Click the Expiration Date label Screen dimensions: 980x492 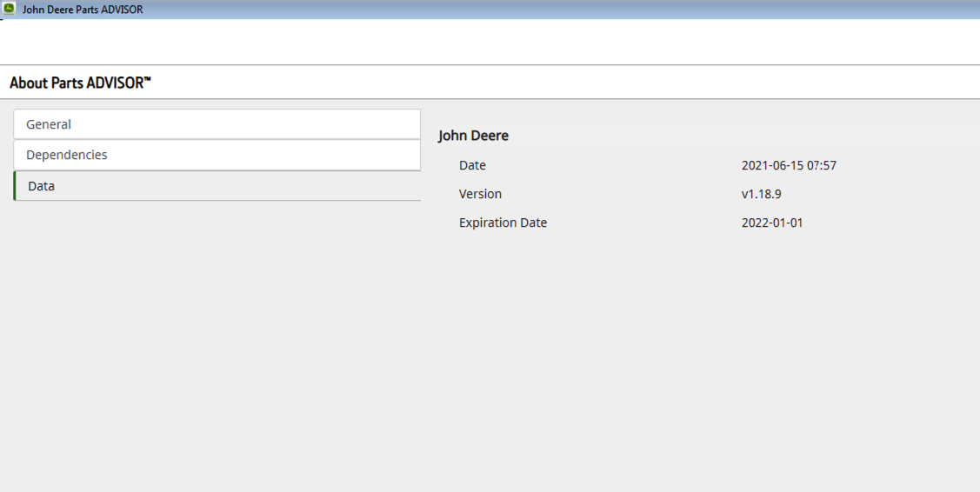pos(503,223)
